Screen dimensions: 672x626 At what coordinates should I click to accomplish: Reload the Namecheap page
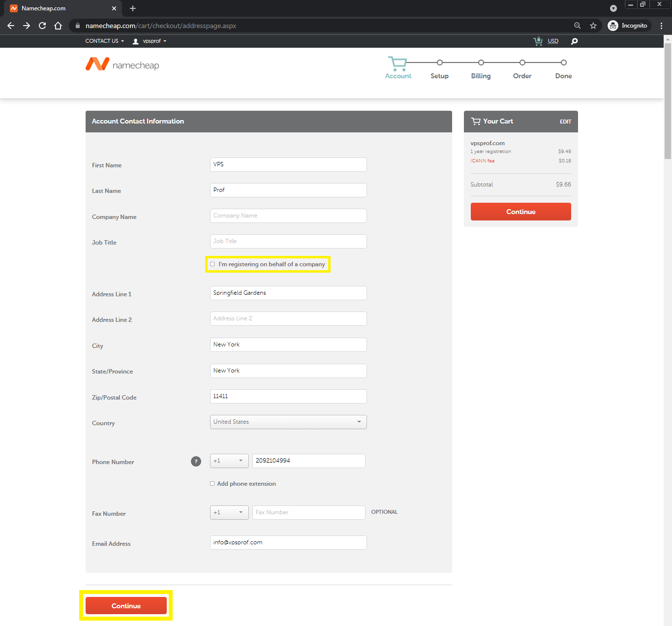[x=42, y=26]
